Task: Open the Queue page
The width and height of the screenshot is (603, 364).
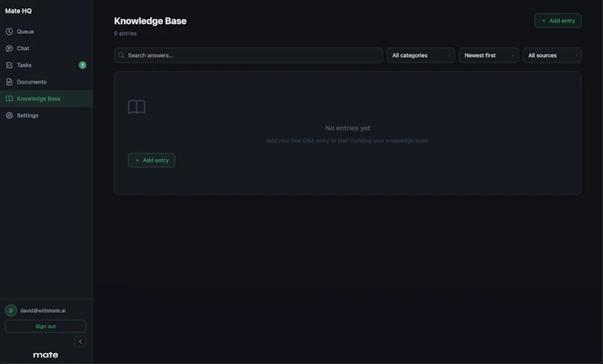Action: tap(46, 32)
